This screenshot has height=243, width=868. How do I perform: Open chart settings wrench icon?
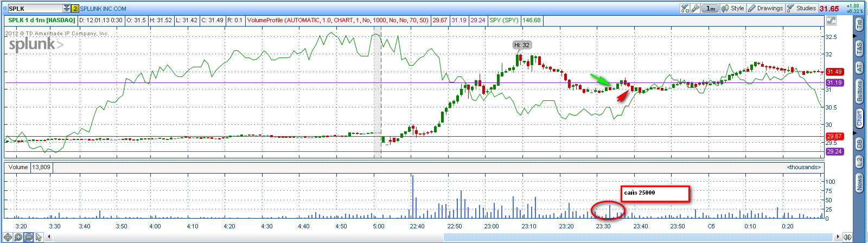tap(695, 8)
